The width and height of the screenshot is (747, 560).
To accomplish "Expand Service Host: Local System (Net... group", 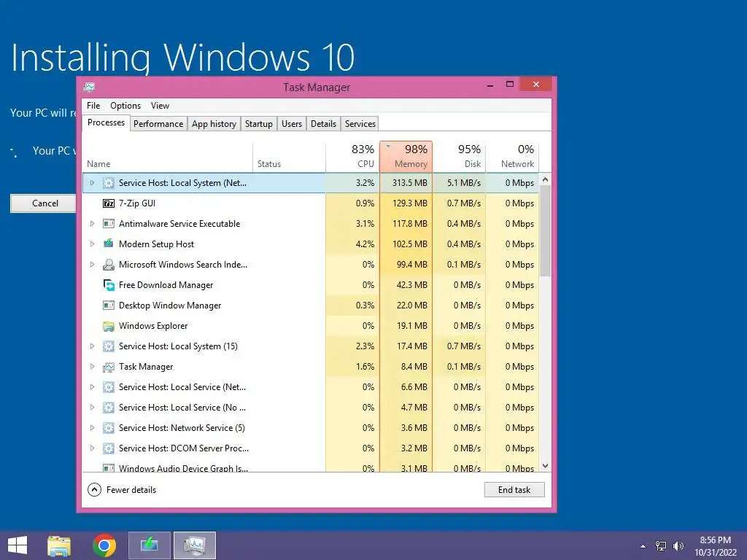I will click(93, 183).
